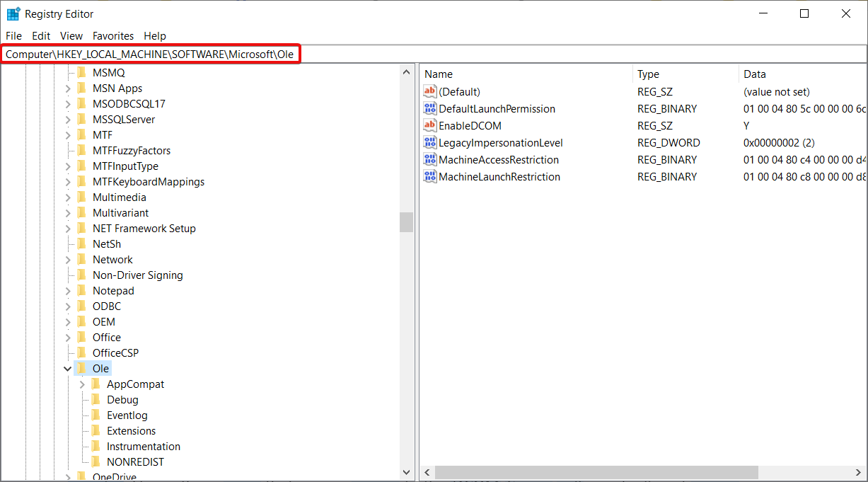Screen dimensions: 868x482
Task: Click the MSSQLServer folder icon
Action: [x=81, y=119]
